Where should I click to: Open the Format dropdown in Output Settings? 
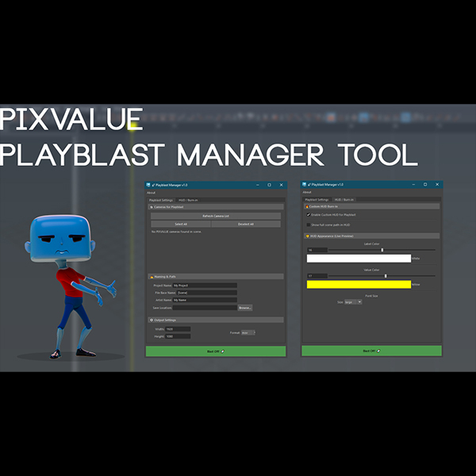(x=248, y=332)
